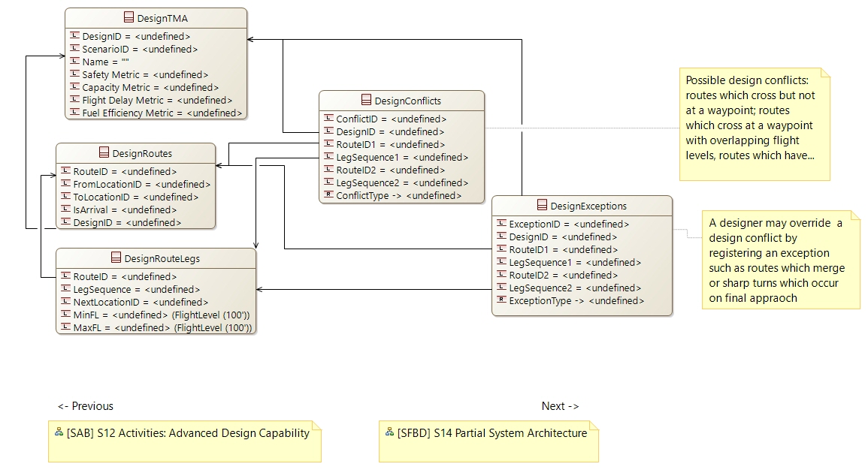Click the property icon beside RouteID2 in DesignExceptions
Screen dimensions: 868x470
501,274
